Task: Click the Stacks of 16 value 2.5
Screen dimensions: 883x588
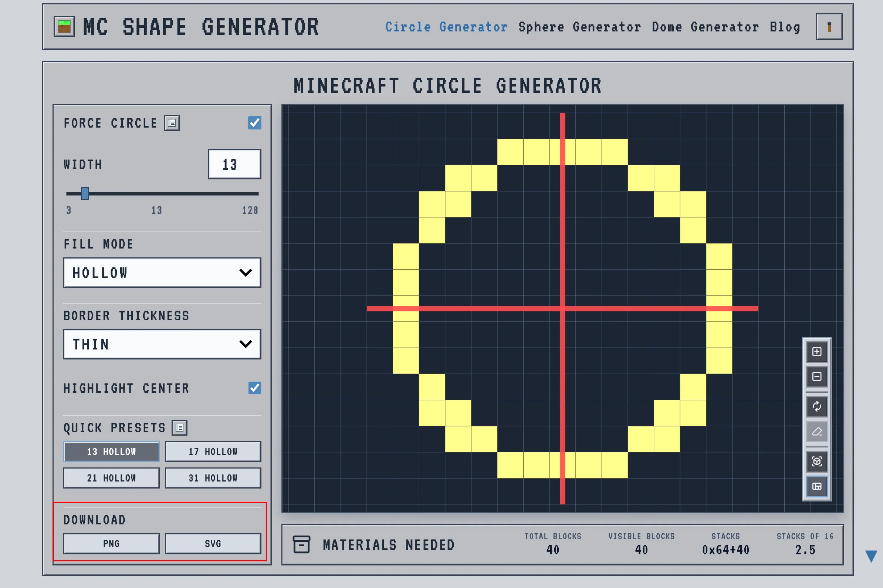Action: tap(805, 550)
